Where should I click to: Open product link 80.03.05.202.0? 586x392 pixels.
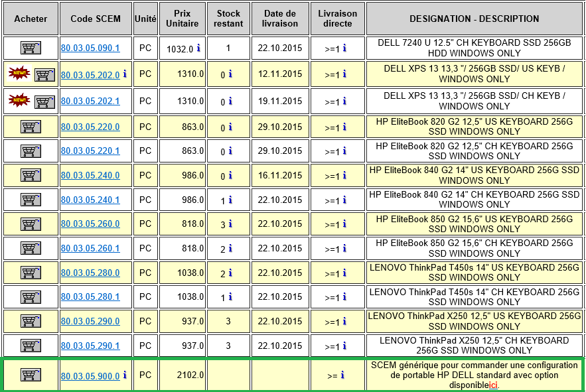90,75
